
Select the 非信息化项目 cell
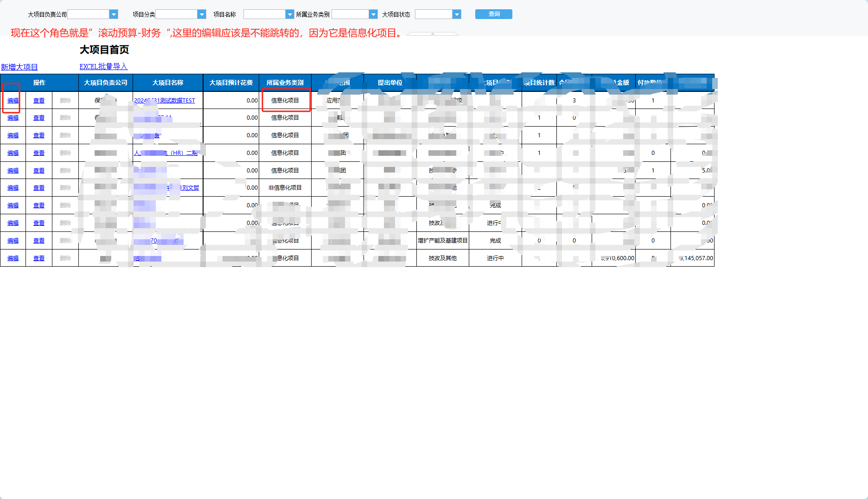click(x=285, y=188)
